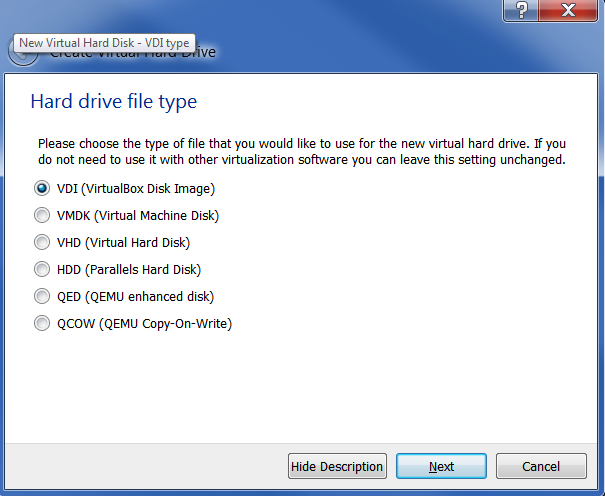Viewport: 605px width, 496px height.
Task: Click the Hide Description button
Action: [337, 466]
